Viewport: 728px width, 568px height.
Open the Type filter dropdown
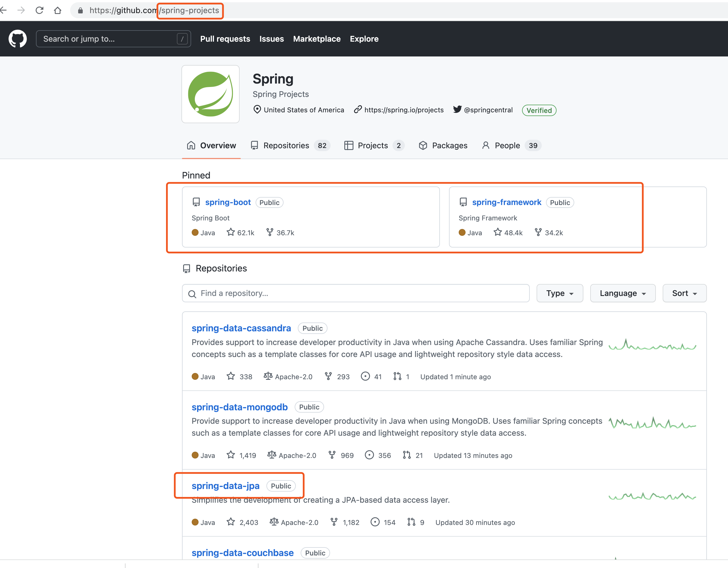click(x=560, y=293)
